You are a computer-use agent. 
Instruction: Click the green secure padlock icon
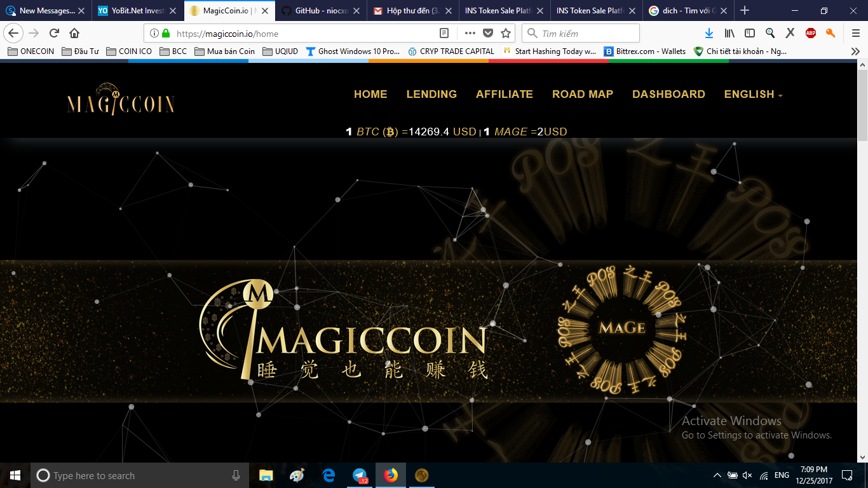point(166,33)
